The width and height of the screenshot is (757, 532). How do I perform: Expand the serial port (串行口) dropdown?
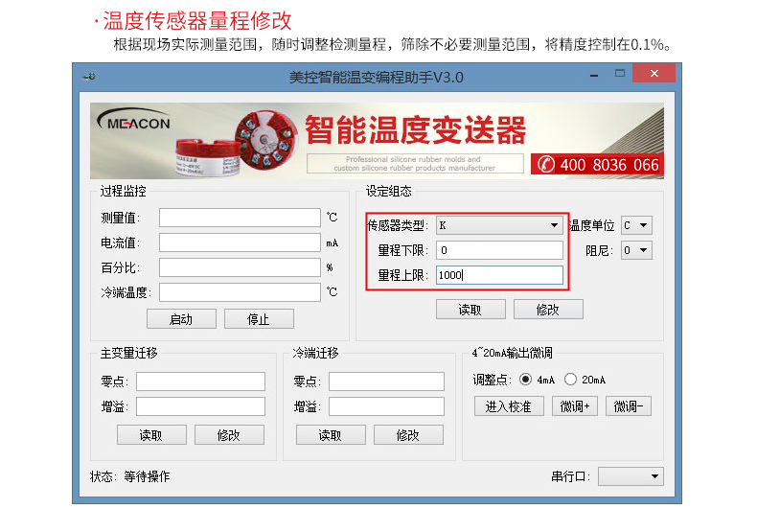pos(631,476)
